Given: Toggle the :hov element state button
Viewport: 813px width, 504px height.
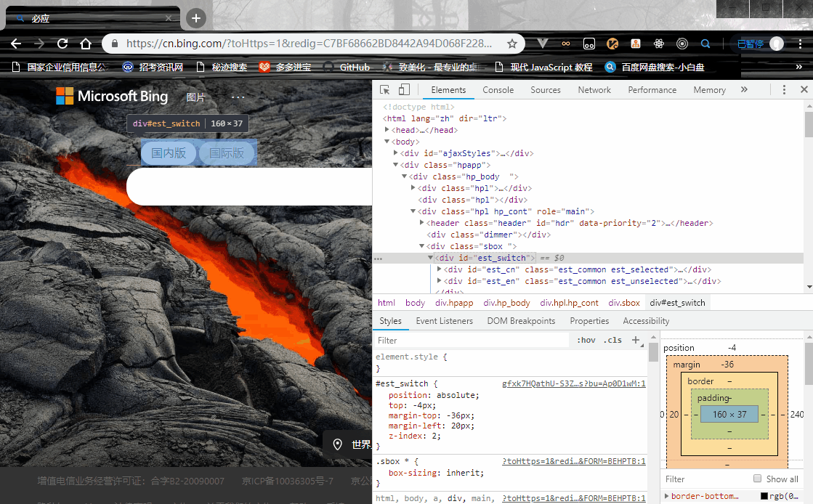Looking at the screenshot, I should pyautogui.click(x=586, y=340).
